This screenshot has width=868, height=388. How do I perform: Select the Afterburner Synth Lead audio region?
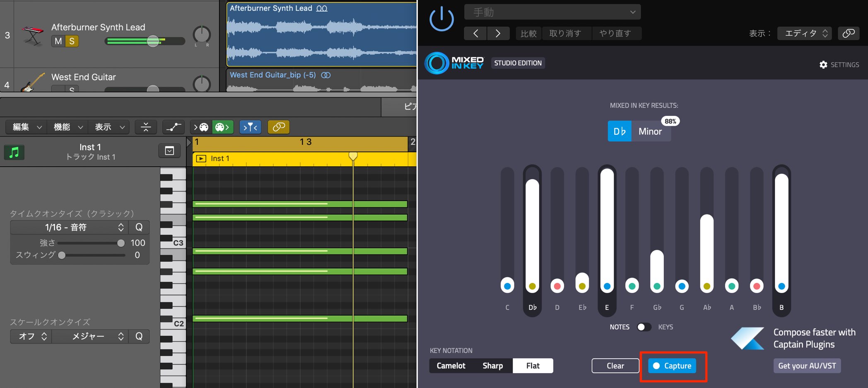(321, 35)
